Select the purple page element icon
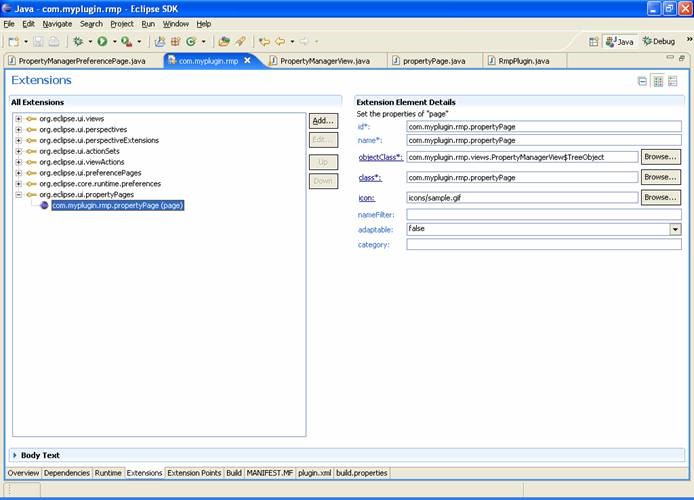 coord(44,205)
